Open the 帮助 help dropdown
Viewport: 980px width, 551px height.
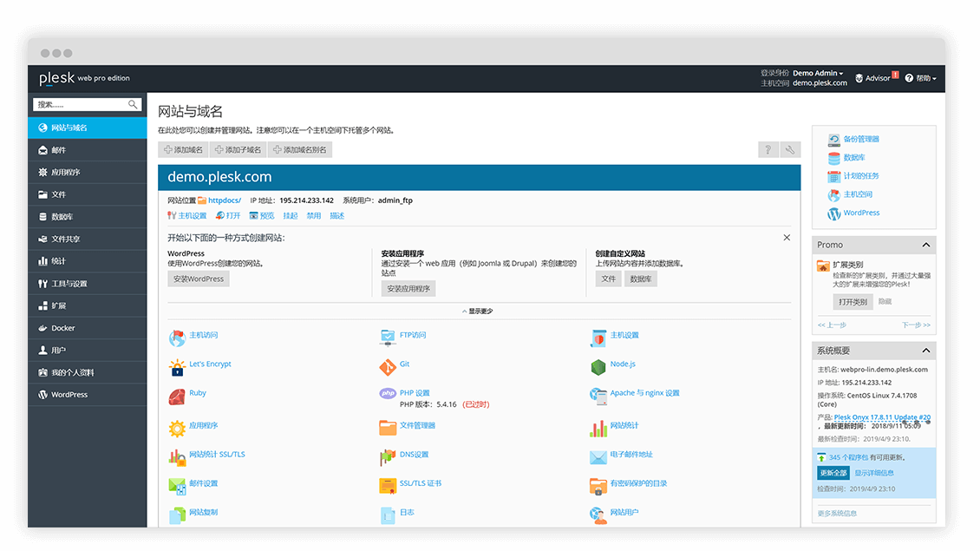921,78
